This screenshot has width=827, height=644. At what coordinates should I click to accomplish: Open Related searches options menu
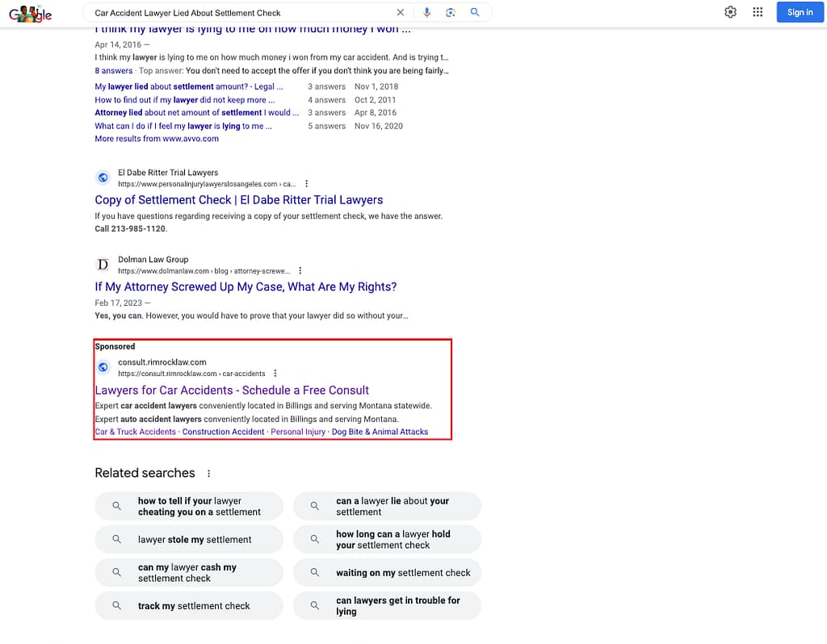[209, 473]
